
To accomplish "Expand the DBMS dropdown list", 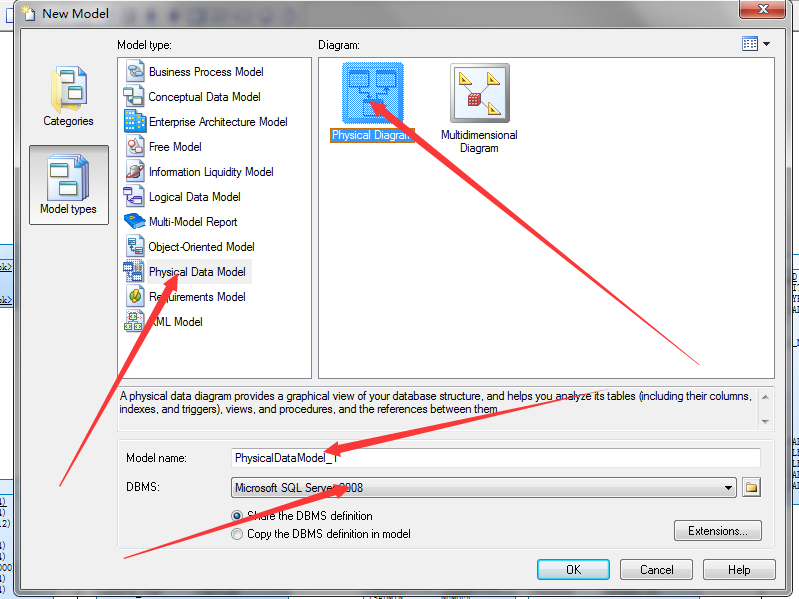I will (729, 488).
